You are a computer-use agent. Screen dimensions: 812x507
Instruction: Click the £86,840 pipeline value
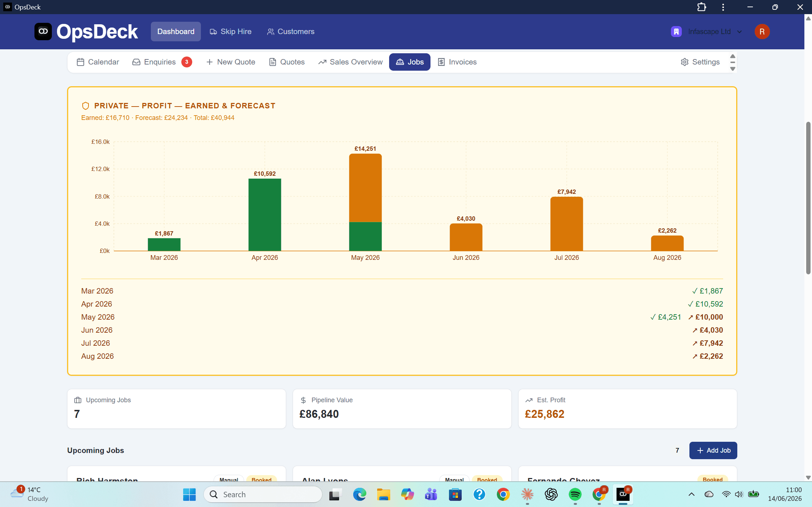319,414
